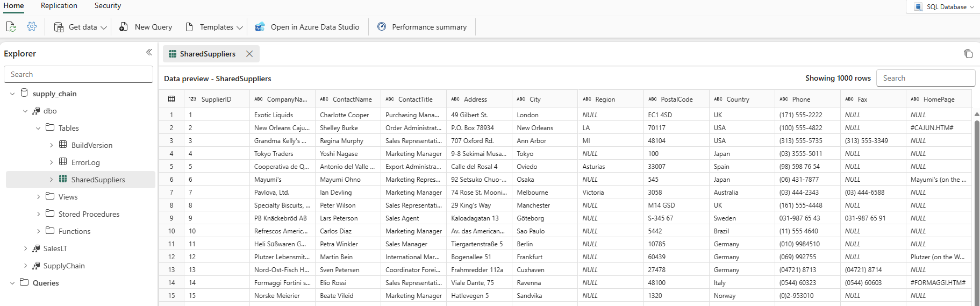Click the grid select-all icon in table header
980x306 pixels.
(x=171, y=99)
